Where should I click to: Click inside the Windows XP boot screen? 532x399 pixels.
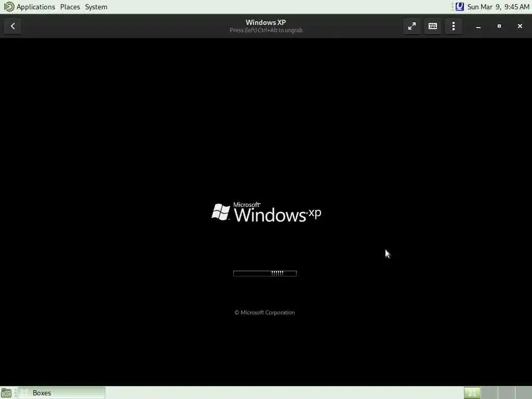pos(266,212)
